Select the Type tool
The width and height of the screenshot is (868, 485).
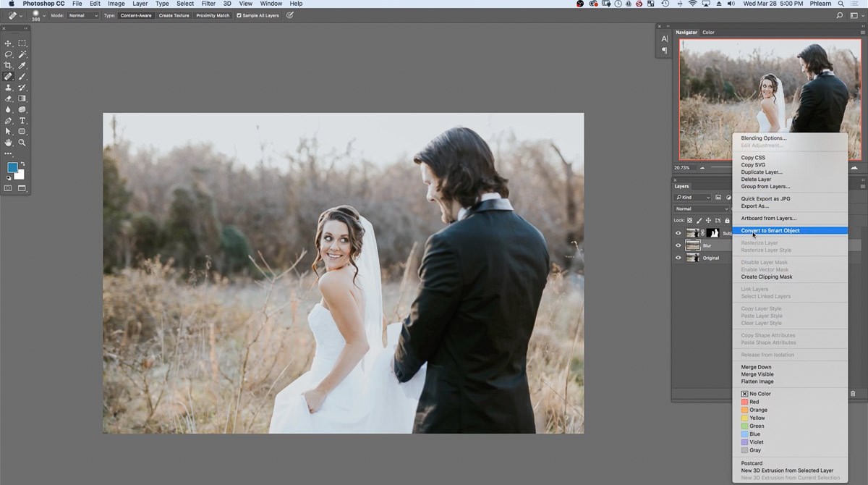tap(22, 120)
